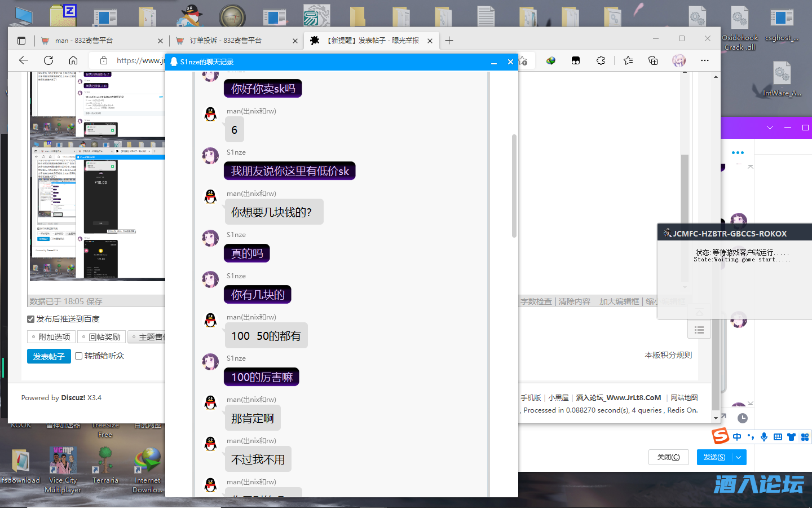
Task: Open the Collections icon in Edge
Action: (x=653, y=60)
